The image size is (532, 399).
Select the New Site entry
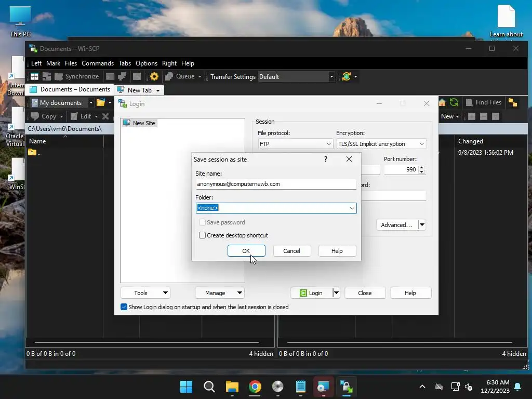point(139,123)
